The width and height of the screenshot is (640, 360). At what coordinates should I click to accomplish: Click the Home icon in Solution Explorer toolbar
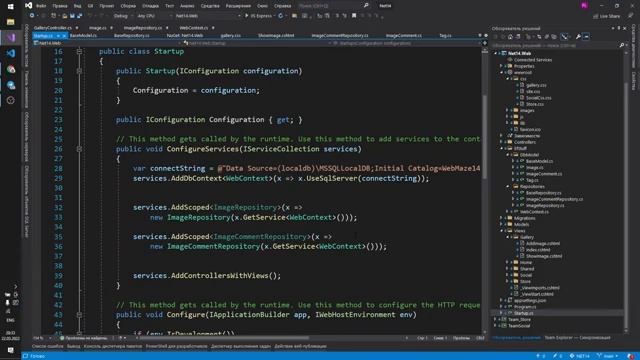(510, 37)
